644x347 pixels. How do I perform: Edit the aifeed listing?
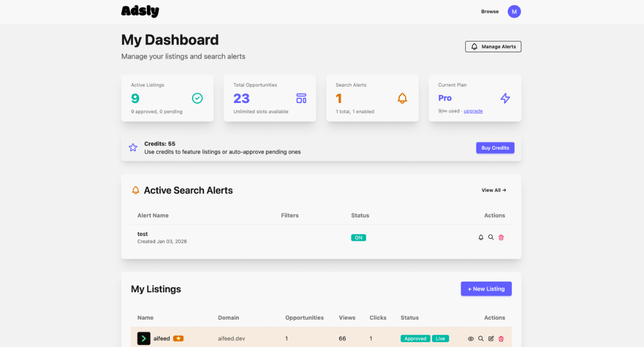tap(491, 338)
